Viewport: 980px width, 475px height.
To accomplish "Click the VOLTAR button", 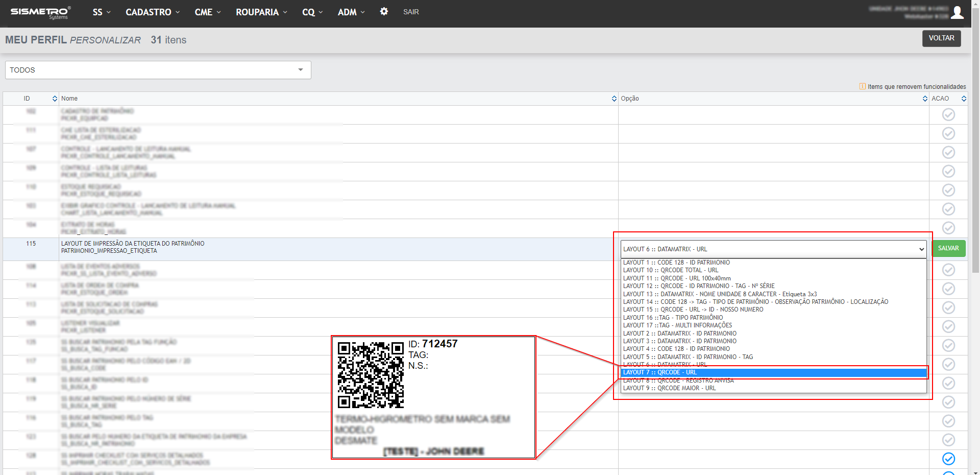I will (x=941, y=38).
